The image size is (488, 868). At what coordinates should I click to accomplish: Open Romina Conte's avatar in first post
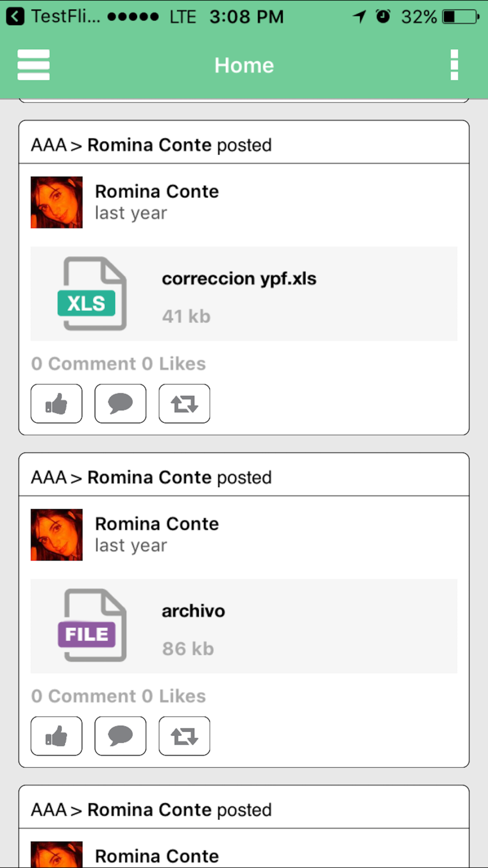[57, 203]
